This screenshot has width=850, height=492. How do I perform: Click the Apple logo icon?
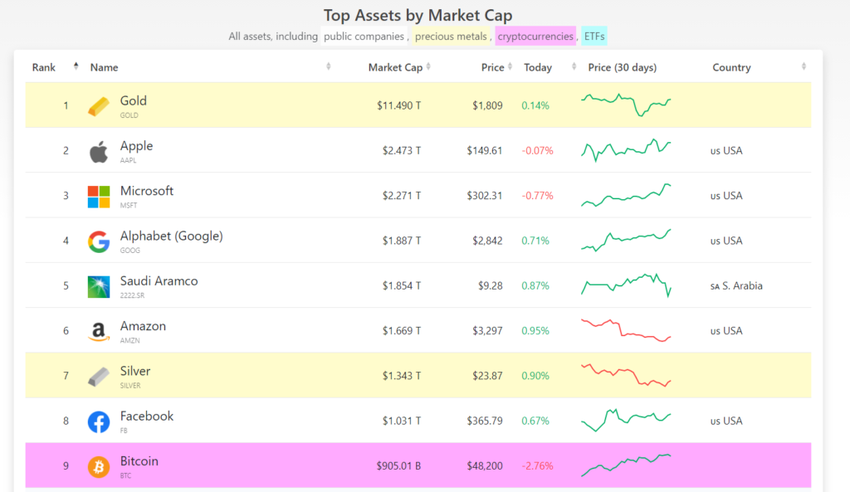coord(98,151)
